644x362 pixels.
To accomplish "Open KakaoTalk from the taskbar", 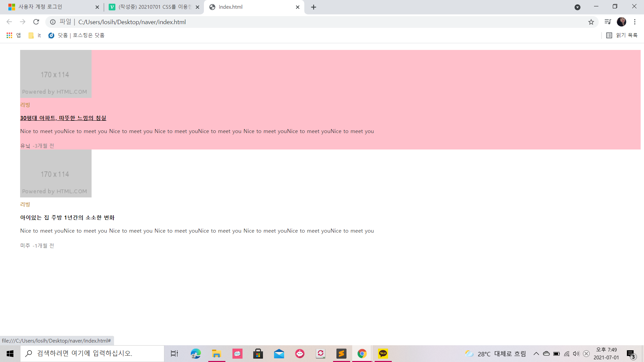I will coord(383,354).
